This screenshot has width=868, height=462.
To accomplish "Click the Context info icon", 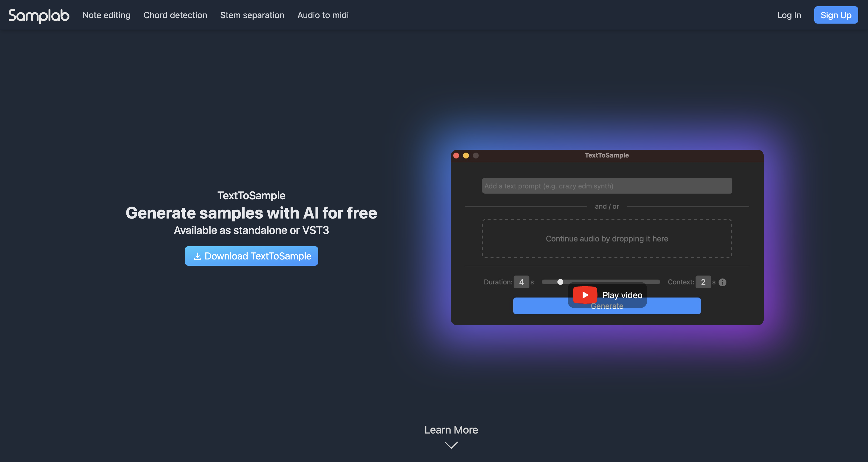I will (722, 283).
